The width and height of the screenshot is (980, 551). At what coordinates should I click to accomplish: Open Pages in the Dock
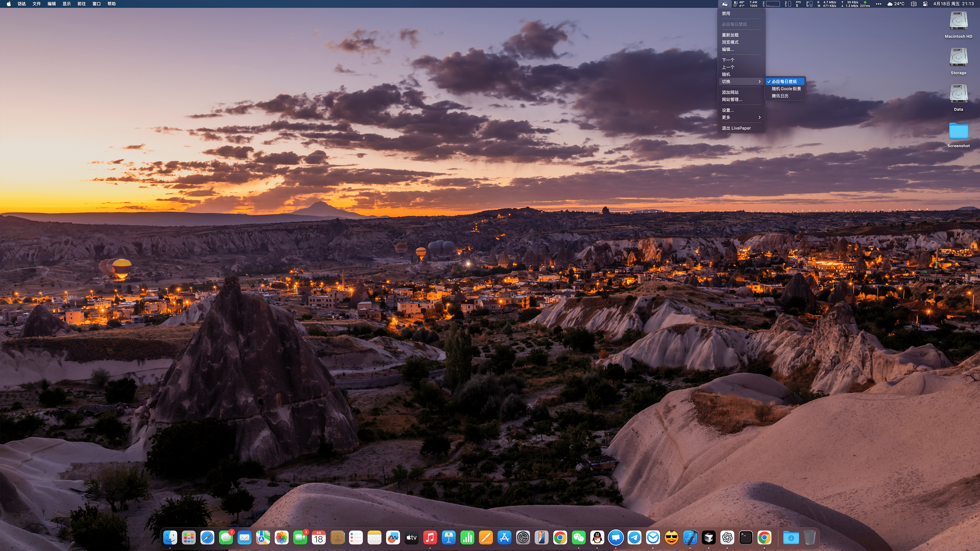(486, 538)
